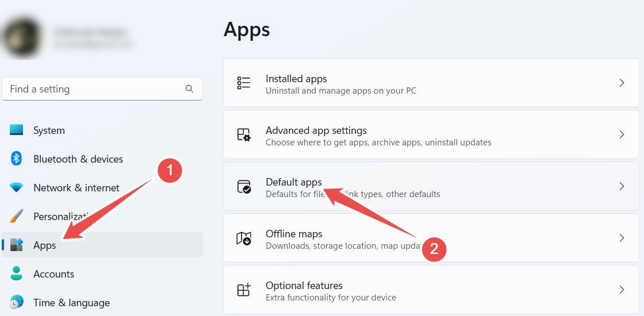Focus the Find a setting search field
This screenshot has height=316, width=644.
coord(102,88)
